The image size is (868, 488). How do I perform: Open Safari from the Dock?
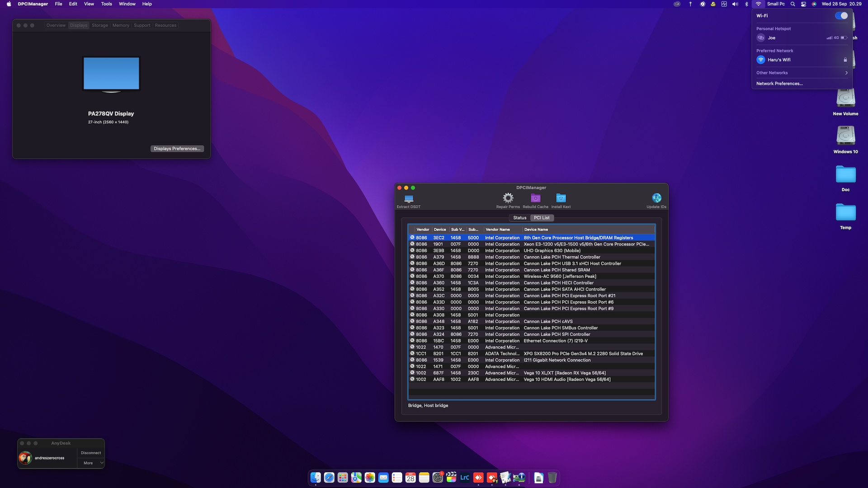(329, 478)
